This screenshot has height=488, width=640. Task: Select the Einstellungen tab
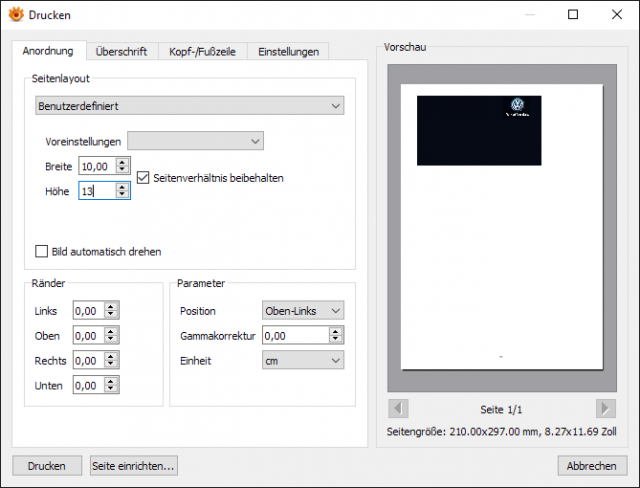(x=288, y=52)
